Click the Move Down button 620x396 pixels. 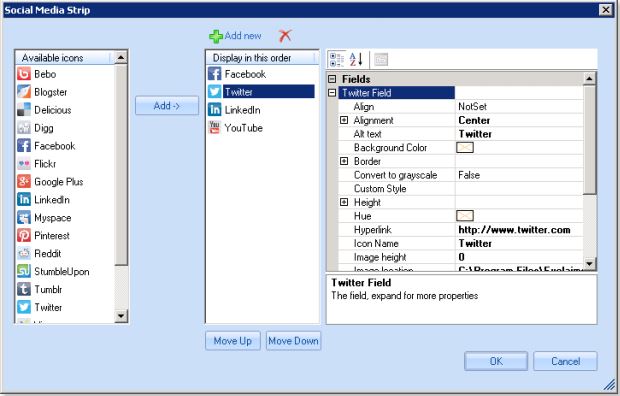click(x=293, y=341)
